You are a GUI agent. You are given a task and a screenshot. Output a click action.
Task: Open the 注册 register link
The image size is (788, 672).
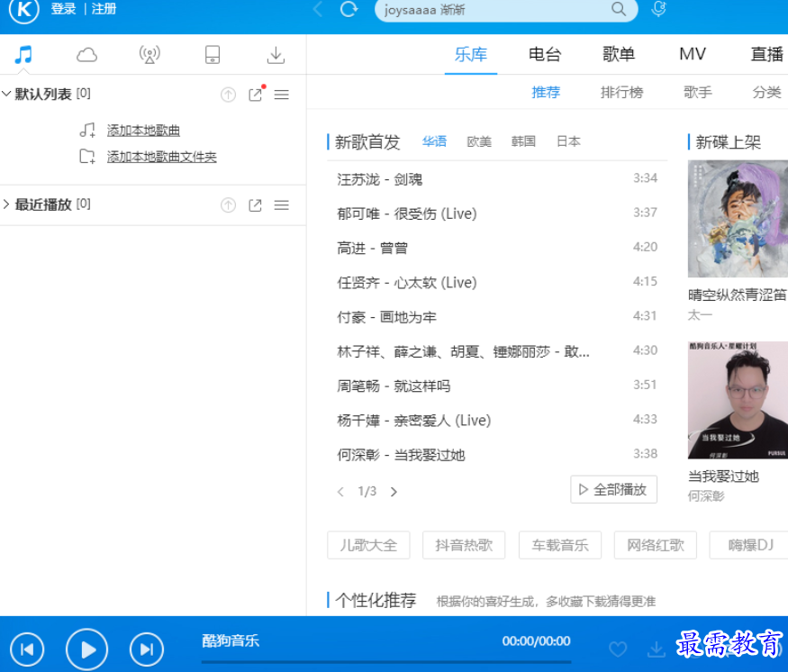tap(104, 9)
